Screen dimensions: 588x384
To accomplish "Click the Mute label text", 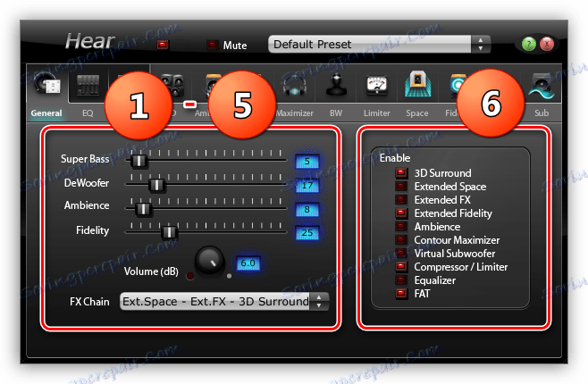I will click(x=235, y=46).
